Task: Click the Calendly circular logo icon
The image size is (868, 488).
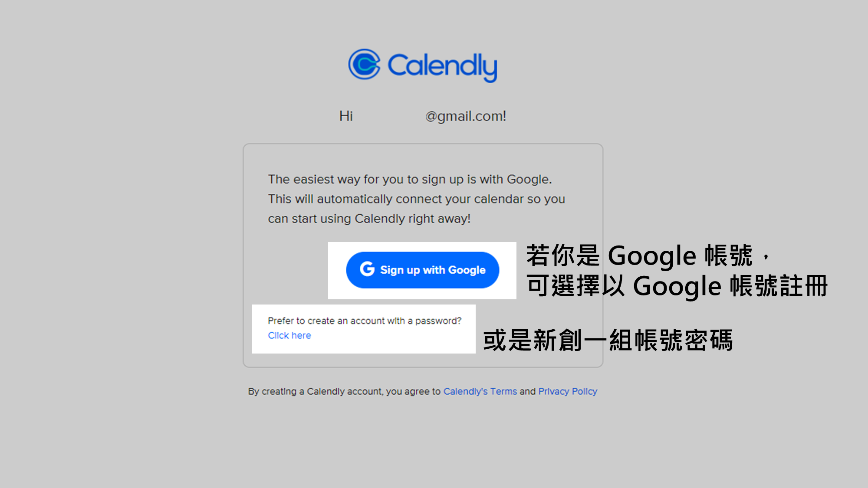Action: [364, 64]
